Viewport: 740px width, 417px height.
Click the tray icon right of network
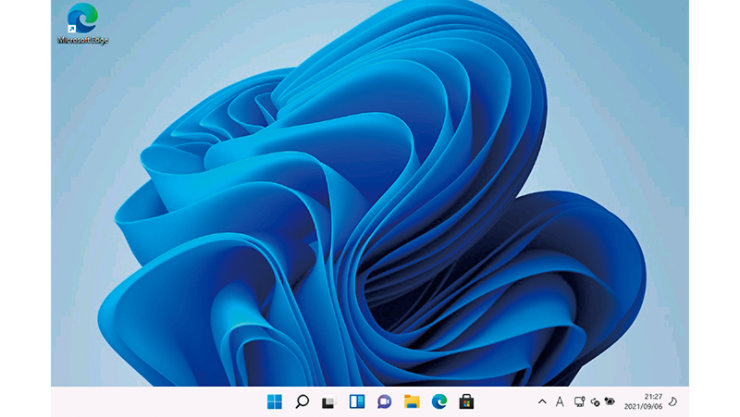point(595,402)
